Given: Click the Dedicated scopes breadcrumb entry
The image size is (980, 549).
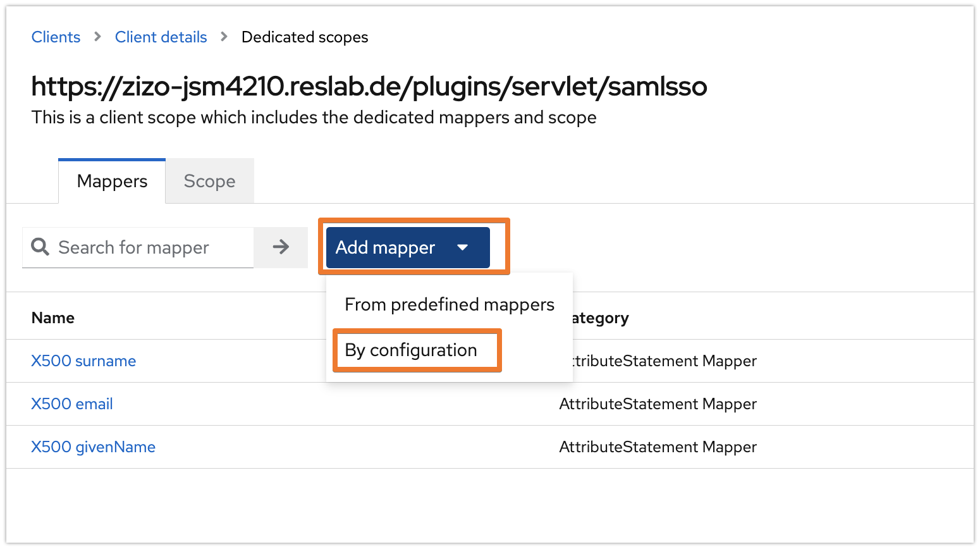Looking at the screenshot, I should pyautogui.click(x=304, y=37).
